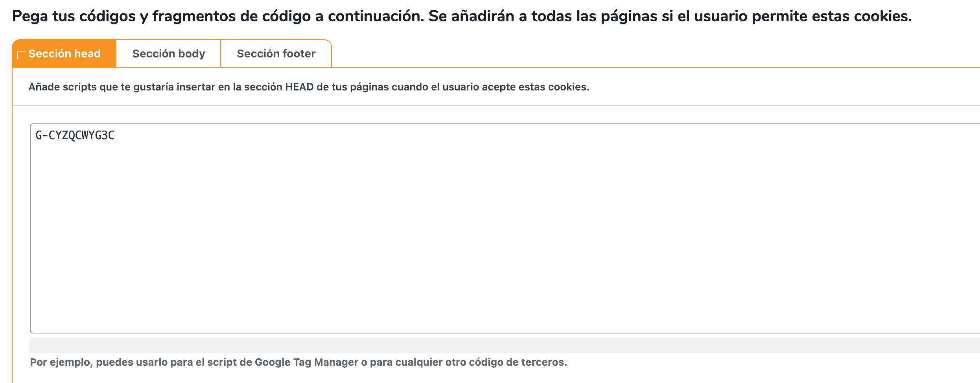Switch to the Sección body tab
The image size is (980, 383).
pyautogui.click(x=169, y=53)
